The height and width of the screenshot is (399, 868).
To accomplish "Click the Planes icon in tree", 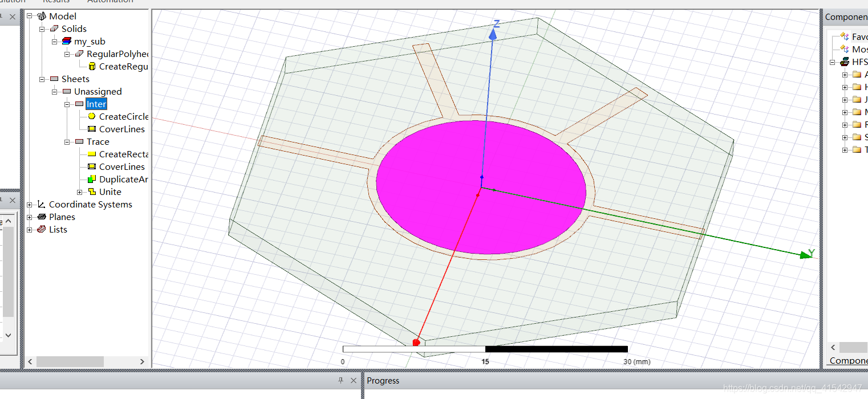I will coord(42,217).
